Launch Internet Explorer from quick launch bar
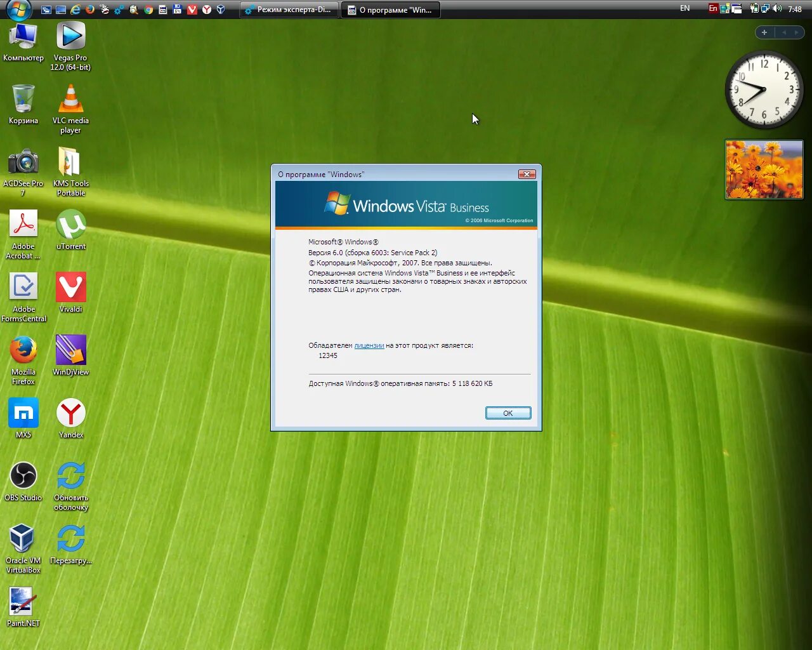Screen dimensions: 812x650 [75, 10]
